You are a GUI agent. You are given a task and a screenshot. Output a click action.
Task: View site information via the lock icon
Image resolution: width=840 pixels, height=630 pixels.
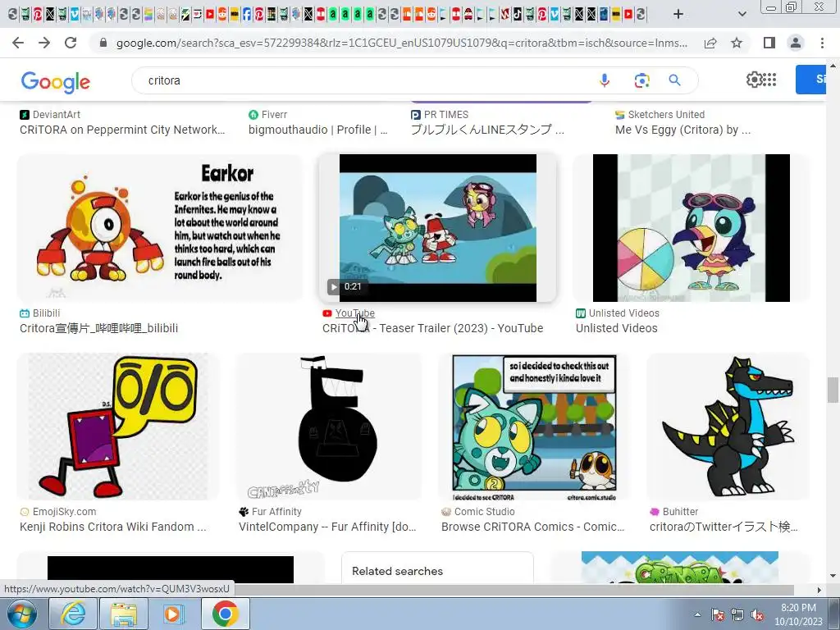[103, 43]
